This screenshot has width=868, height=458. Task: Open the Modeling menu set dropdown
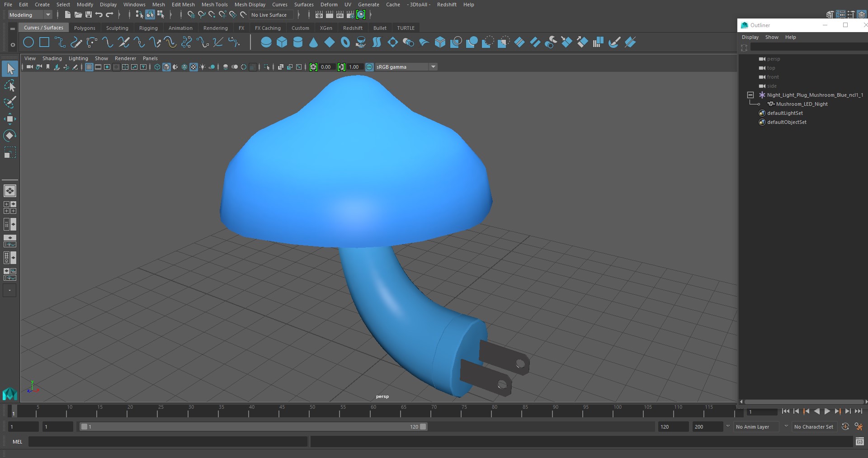(30, 15)
